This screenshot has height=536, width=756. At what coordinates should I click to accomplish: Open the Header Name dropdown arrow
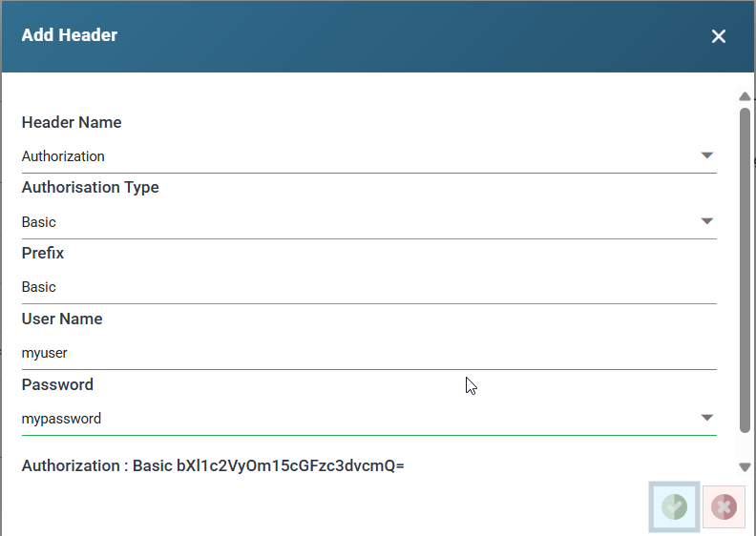click(706, 155)
